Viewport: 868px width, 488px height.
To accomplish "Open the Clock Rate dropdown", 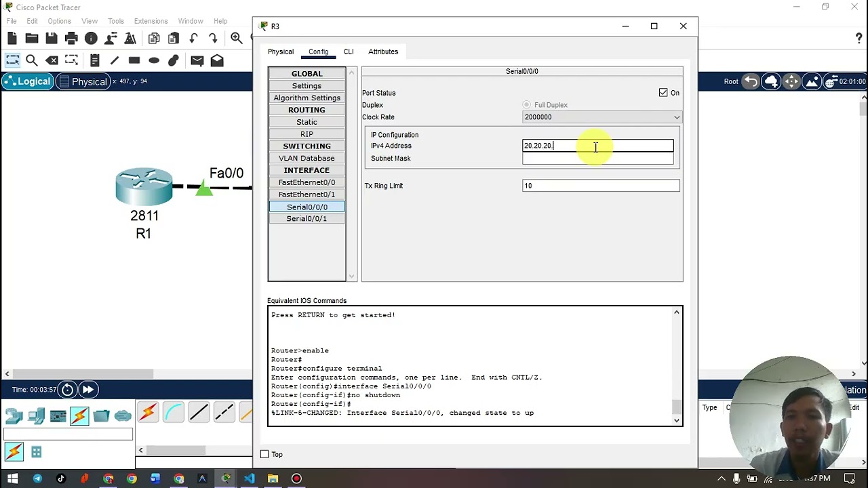I will tap(602, 117).
